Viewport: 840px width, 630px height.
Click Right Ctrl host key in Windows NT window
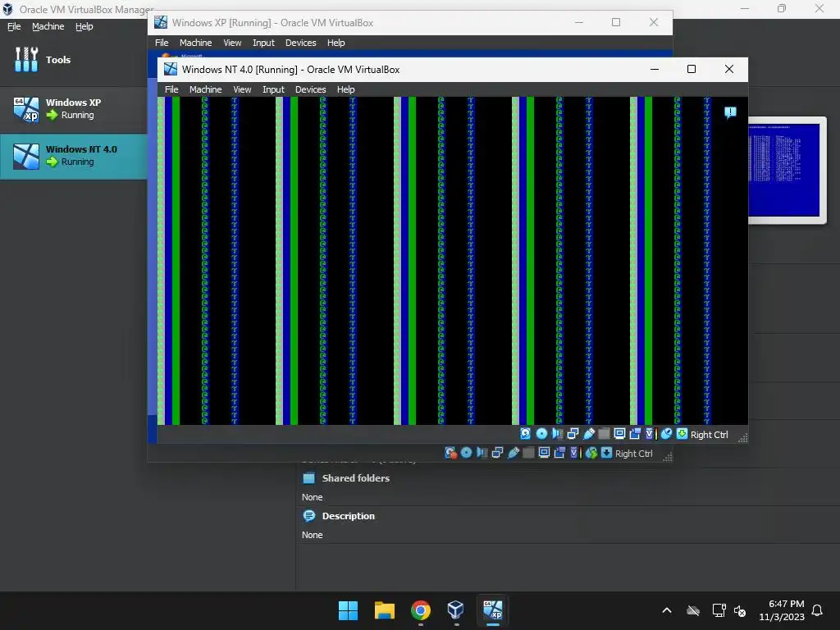709,435
